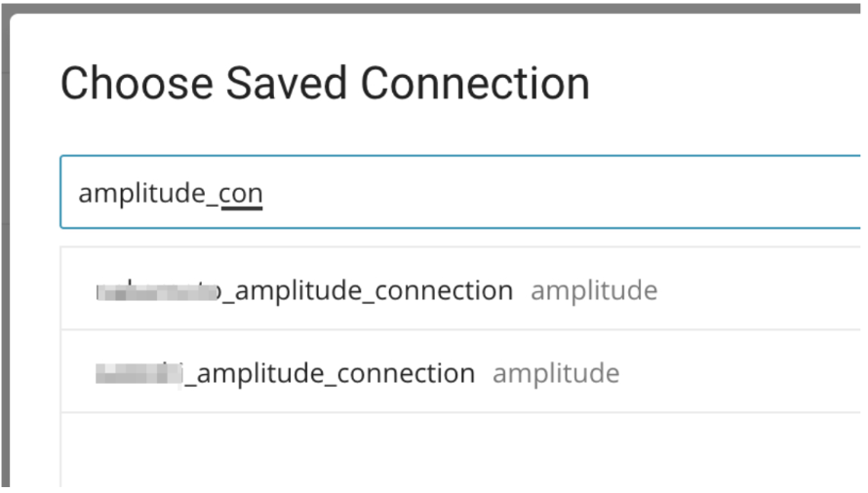Click the word "Connection" in the dialog title

point(475,84)
